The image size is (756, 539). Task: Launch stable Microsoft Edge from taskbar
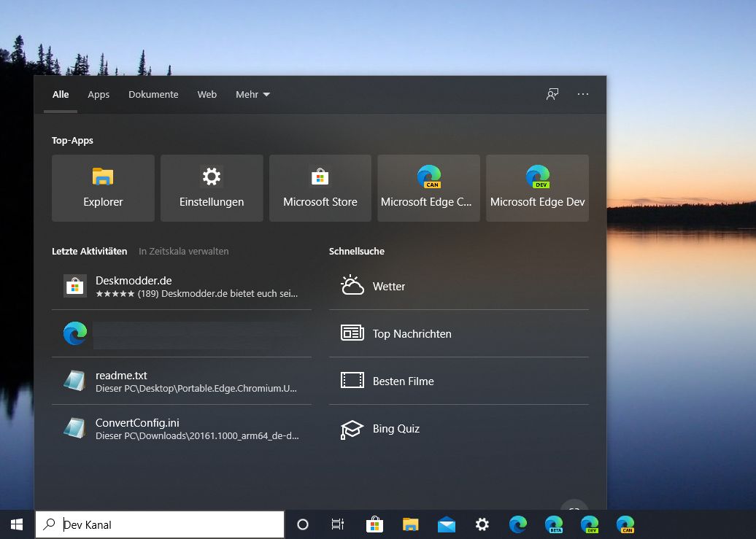tap(518, 524)
